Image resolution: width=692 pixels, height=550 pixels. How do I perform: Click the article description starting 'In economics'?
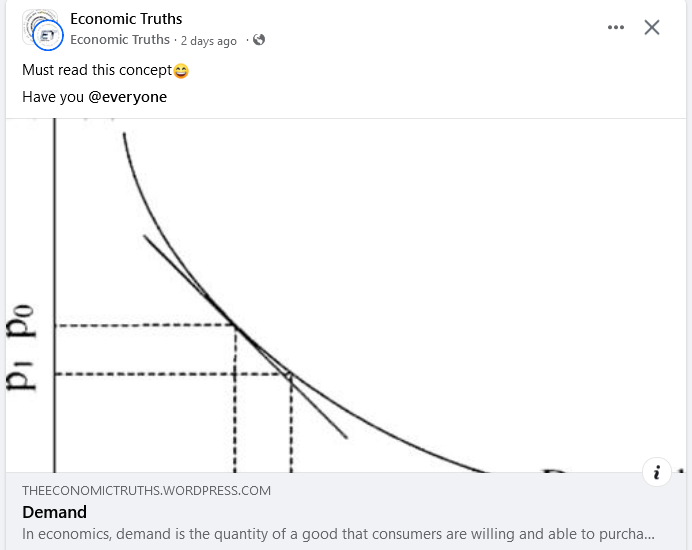pos(338,534)
